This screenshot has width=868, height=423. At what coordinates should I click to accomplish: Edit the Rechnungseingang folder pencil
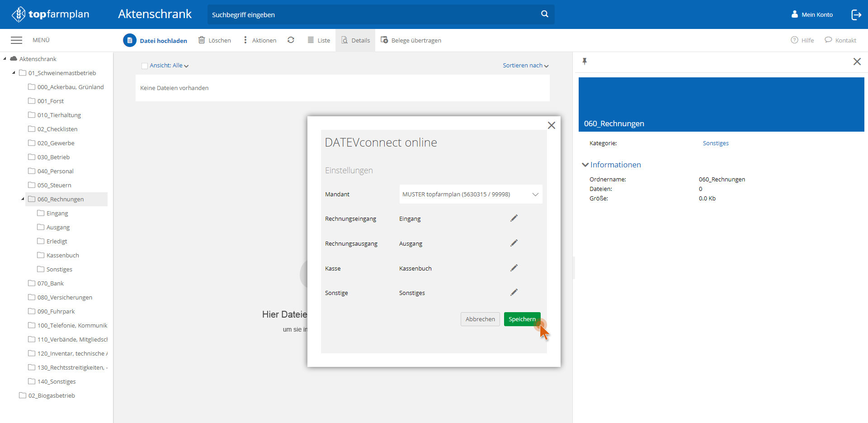(514, 219)
